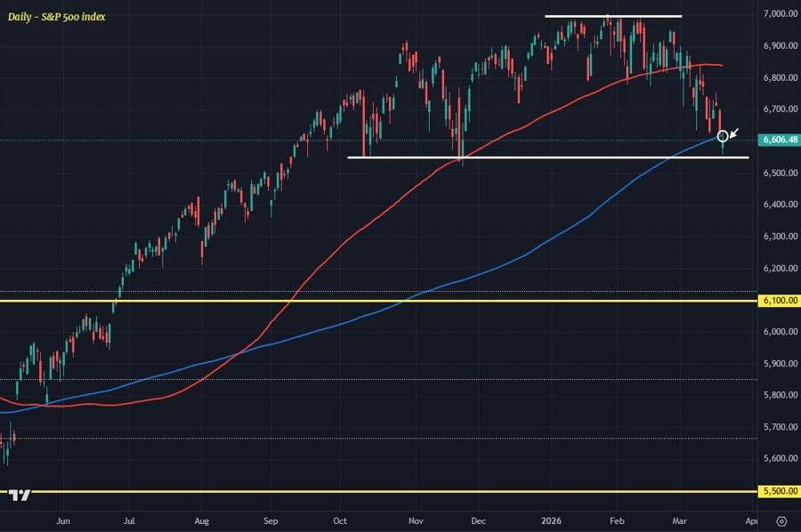Click the TradingView logo
The image size is (801, 532).
tap(21, 496)
